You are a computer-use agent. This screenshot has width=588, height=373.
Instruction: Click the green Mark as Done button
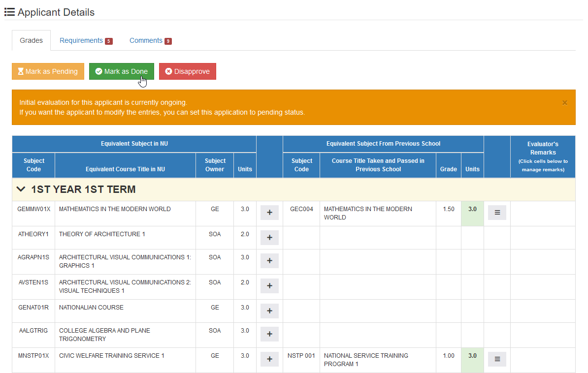(x=122, y=71)
